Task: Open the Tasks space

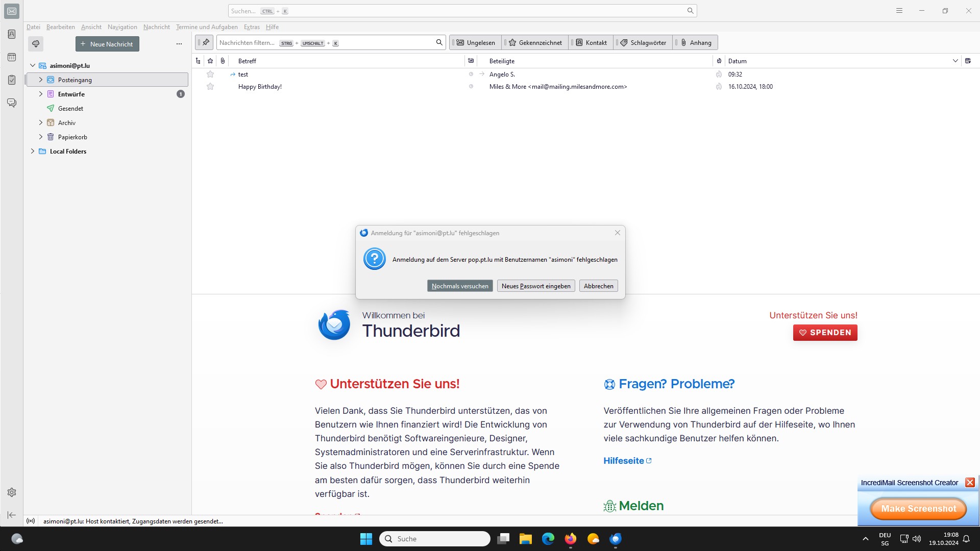Action: click(12, 80)
